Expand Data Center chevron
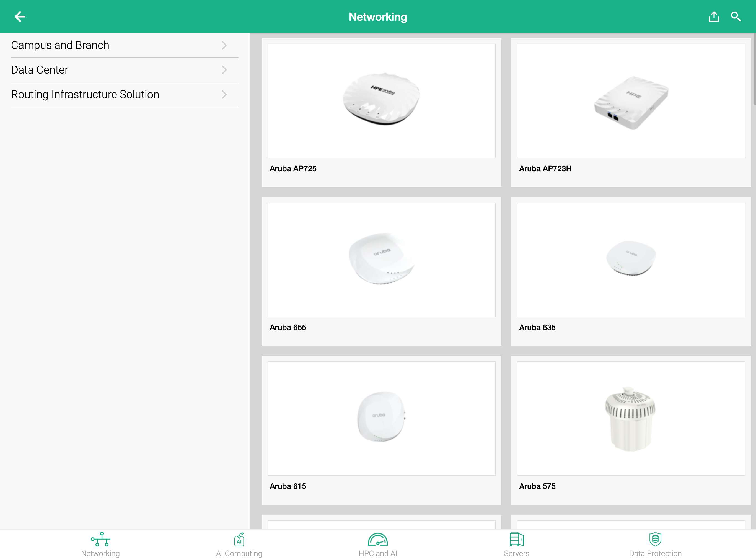The height and width of the screenshot is (560, 756). 224,70
